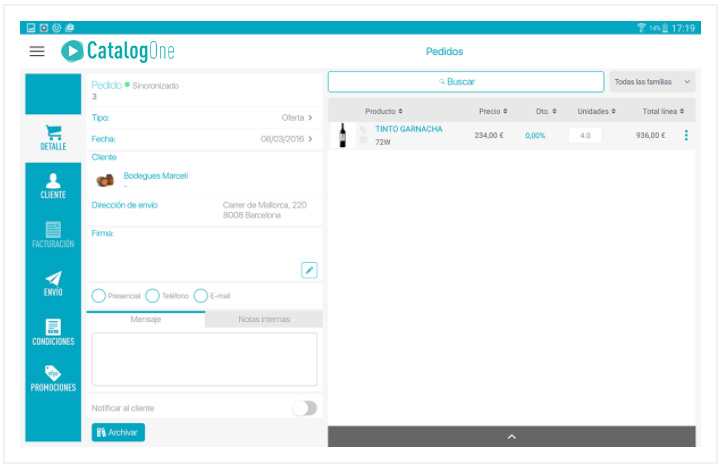Open the Bodegues Marceli client link
Screen dimensions: 725x468
(155, 176)
